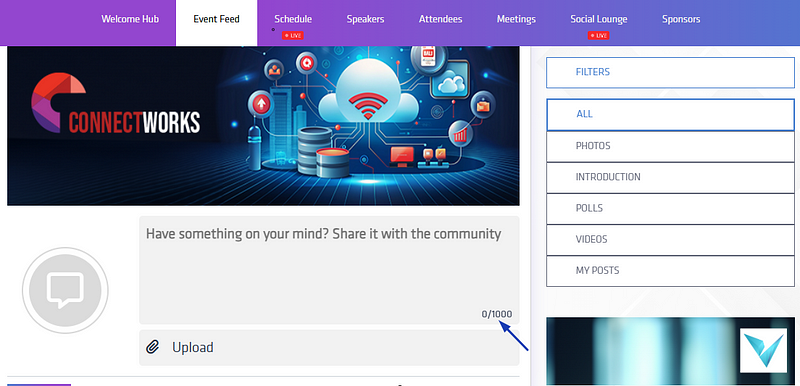
Task: Expand the FILTERS panel
Action: pos(670,72)
